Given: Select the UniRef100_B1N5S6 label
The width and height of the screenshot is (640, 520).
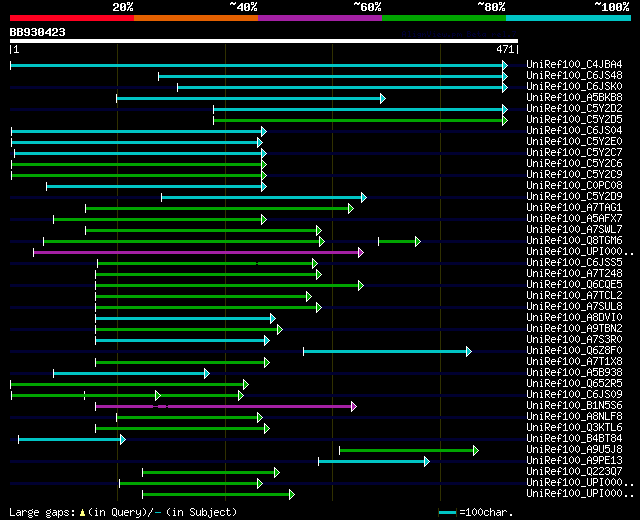Looking at the screenshot, I should pyautogui.click(x=574, y=406).
